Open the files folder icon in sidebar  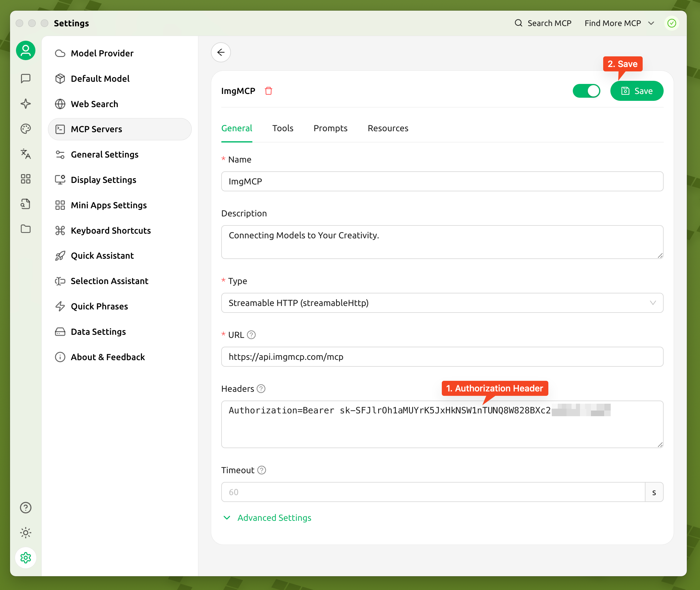point(25,229)
